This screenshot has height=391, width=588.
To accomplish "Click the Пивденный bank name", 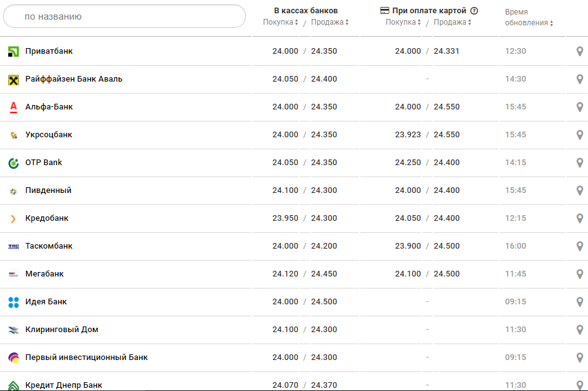I will [48, 190].
